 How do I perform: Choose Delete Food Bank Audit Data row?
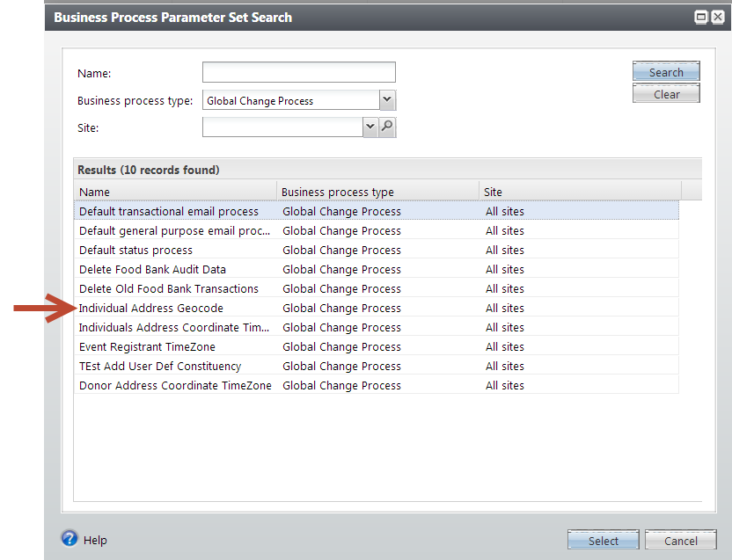pyautogui.click(x=152, y=270)
